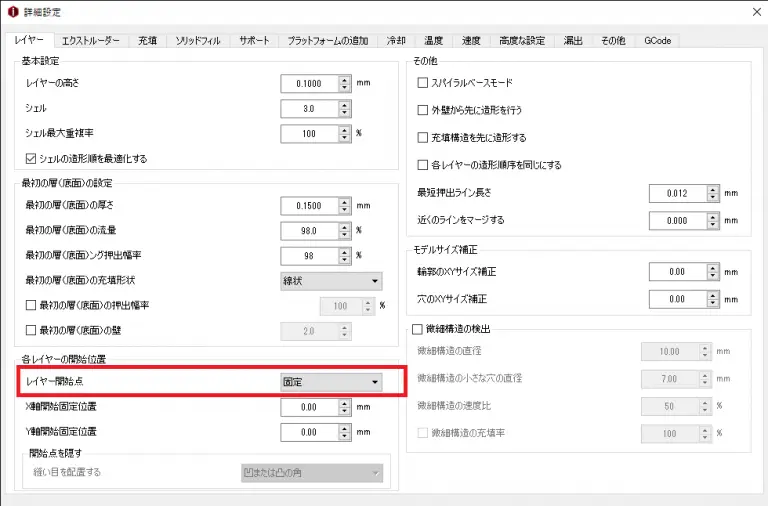Switch to the 温度 tab
The width and height of the screenshot is (768, 506).
click(x=433, y=41)
